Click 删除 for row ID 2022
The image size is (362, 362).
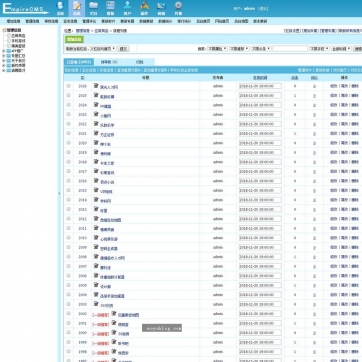355,124
